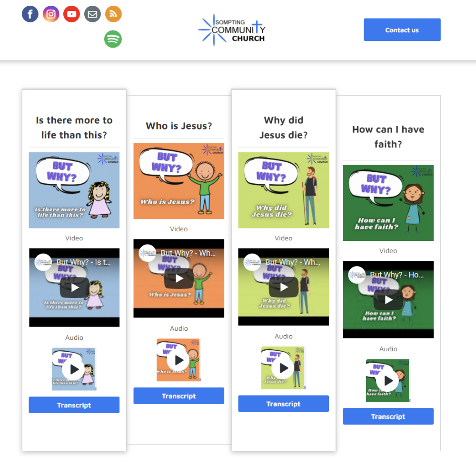Click the light green 'Why did Jesus die?' thumbnail
The width and height of the screenshot is (476, 476).
tap(284, 190)
